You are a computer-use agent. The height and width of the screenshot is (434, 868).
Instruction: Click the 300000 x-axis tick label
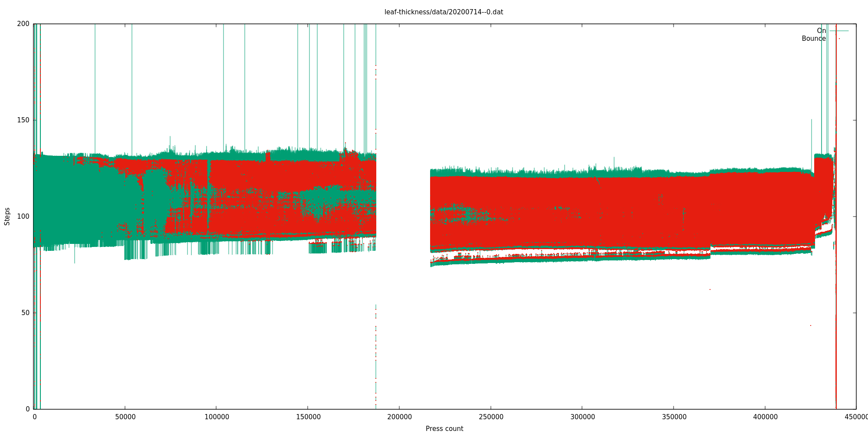[x=582, y=417]
